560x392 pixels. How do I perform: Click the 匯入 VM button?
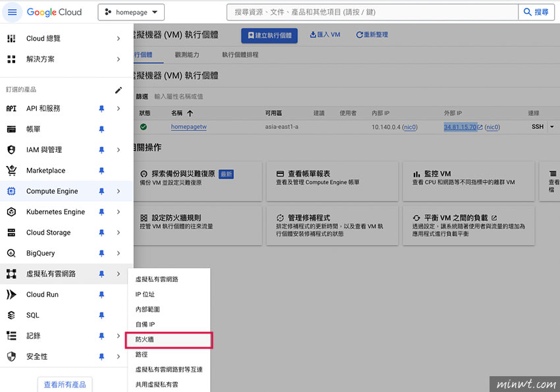tap(325, 35)
